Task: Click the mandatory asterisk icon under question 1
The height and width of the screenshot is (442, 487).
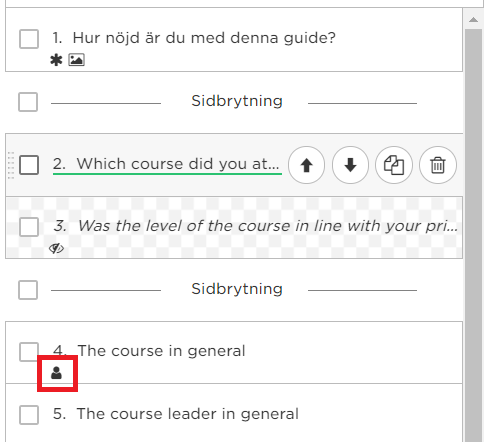Action: pyautogui.click(x=56, y=60)
